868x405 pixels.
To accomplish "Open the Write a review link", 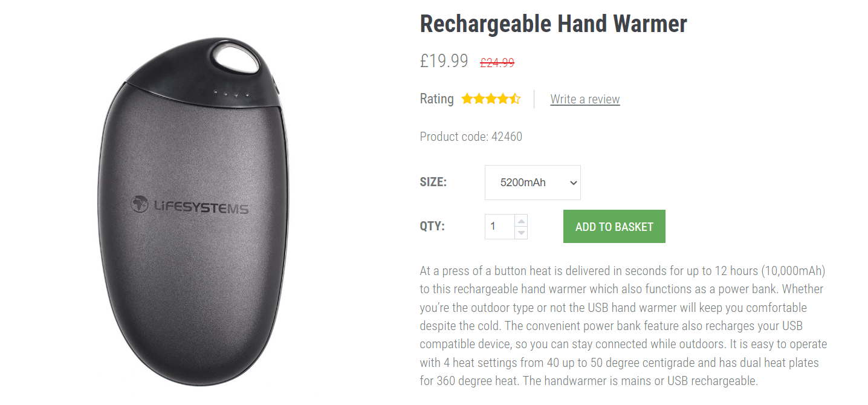I will pyautogui.click(x=585, y=99).
